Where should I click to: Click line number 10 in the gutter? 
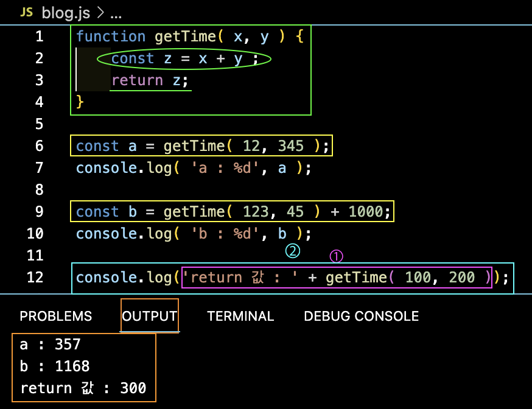point(35,234)
